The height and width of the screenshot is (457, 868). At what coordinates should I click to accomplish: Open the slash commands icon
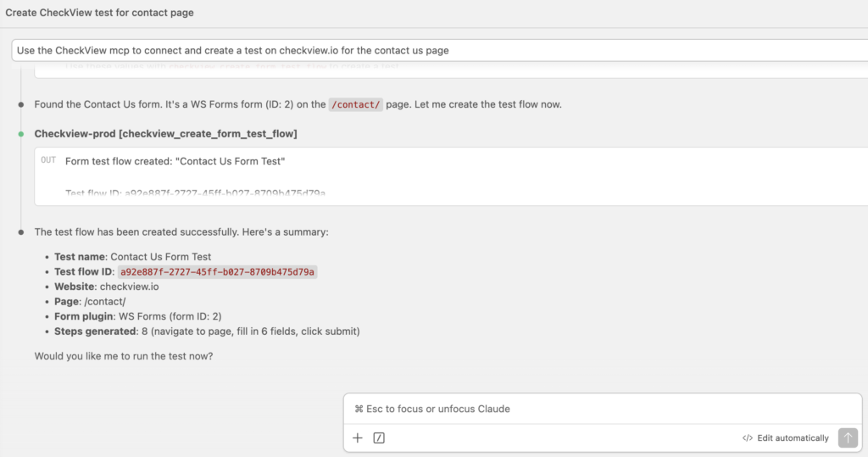tap(379, 437)
